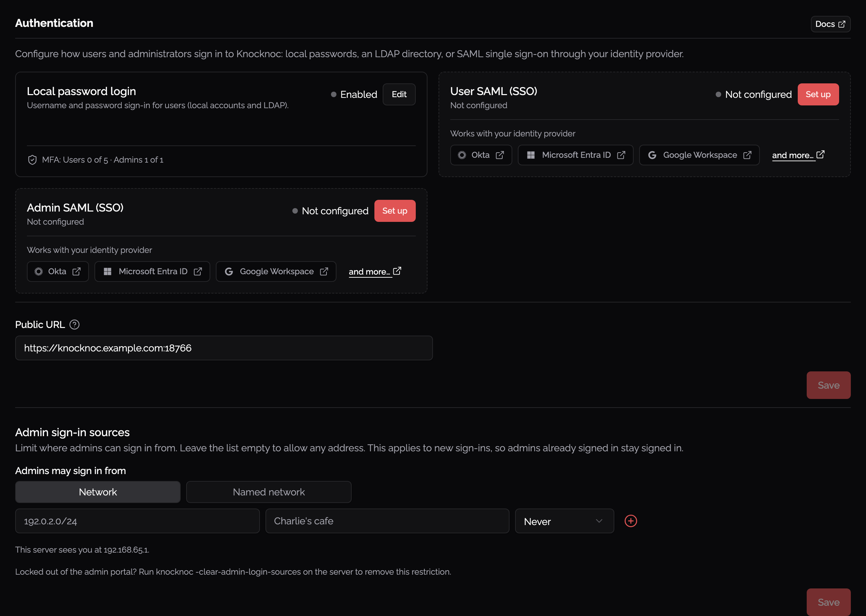Click the 'Admins may sign in from' label
866x616 pixels.
point(71,470)
